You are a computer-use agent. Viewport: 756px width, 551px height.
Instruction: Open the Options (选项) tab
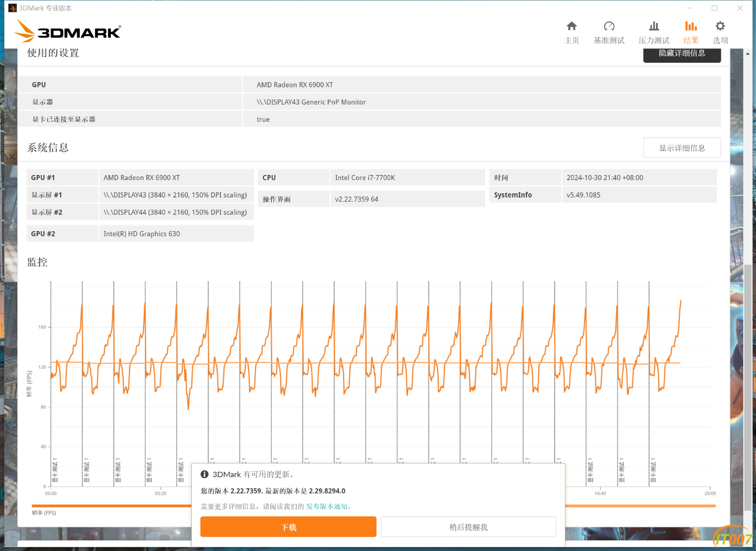tap(720, 33)
